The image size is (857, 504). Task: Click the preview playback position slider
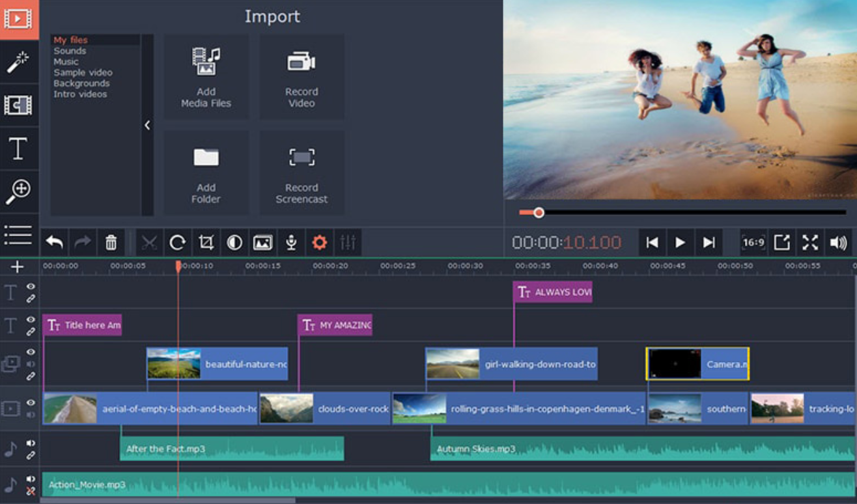pos(539,212)
